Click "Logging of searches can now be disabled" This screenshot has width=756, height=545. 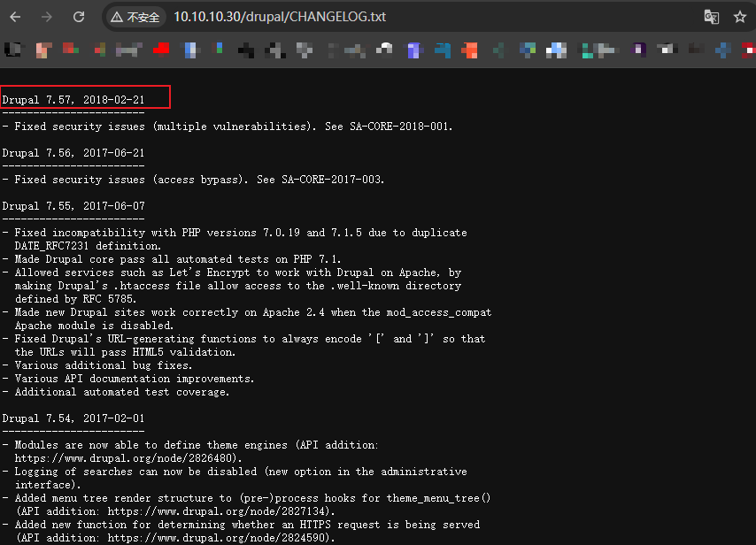[235, 472]
